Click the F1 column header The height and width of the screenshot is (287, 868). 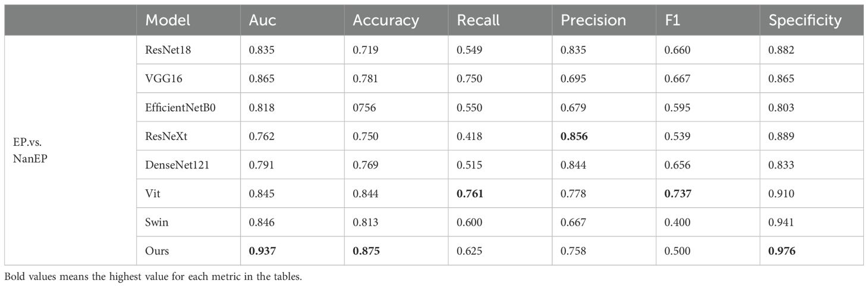point(674,20)
